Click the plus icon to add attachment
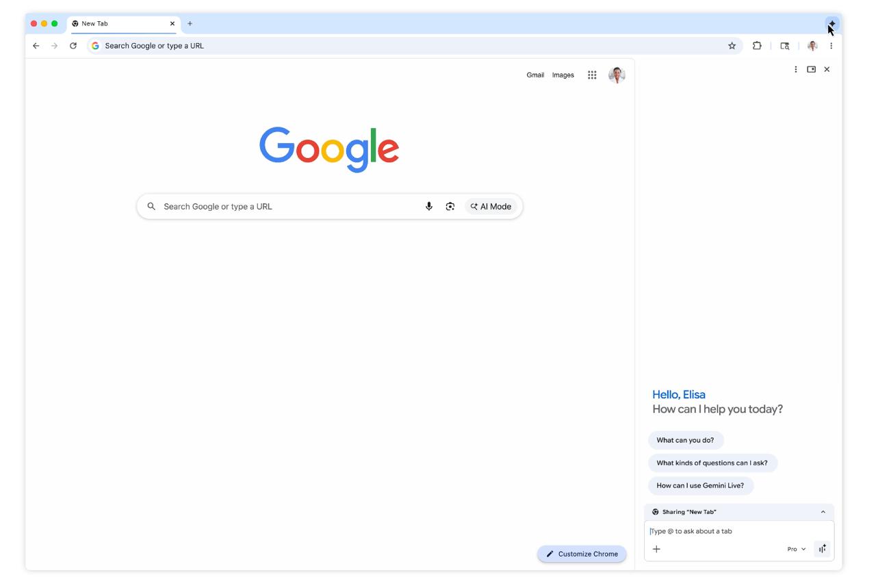 point(656,549)
